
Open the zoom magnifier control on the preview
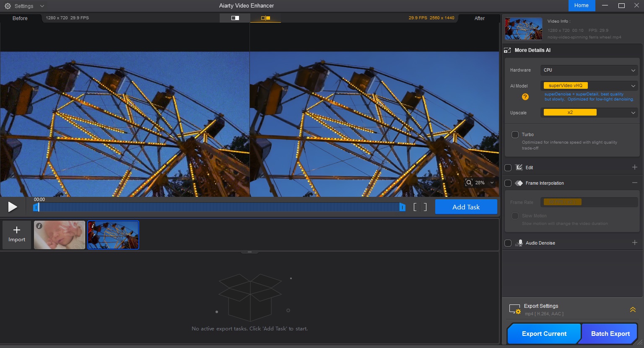point(469,182)
